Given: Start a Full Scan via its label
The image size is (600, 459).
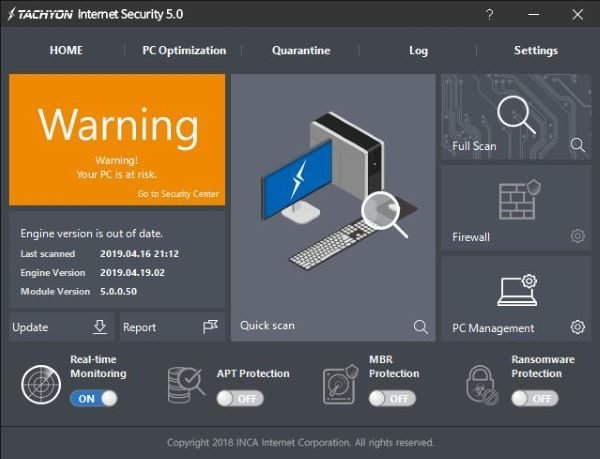Looking at the screenshot, I should [474, 146].
